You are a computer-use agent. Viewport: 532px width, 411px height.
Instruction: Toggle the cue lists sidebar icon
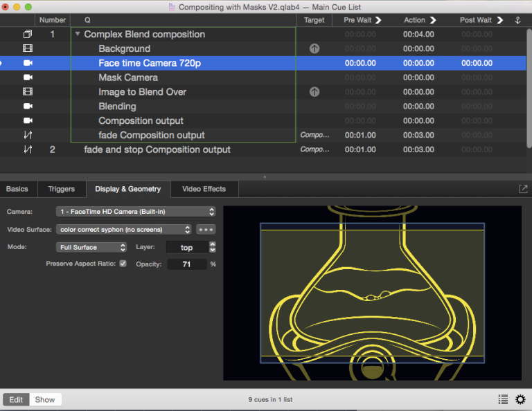[503, 399]
